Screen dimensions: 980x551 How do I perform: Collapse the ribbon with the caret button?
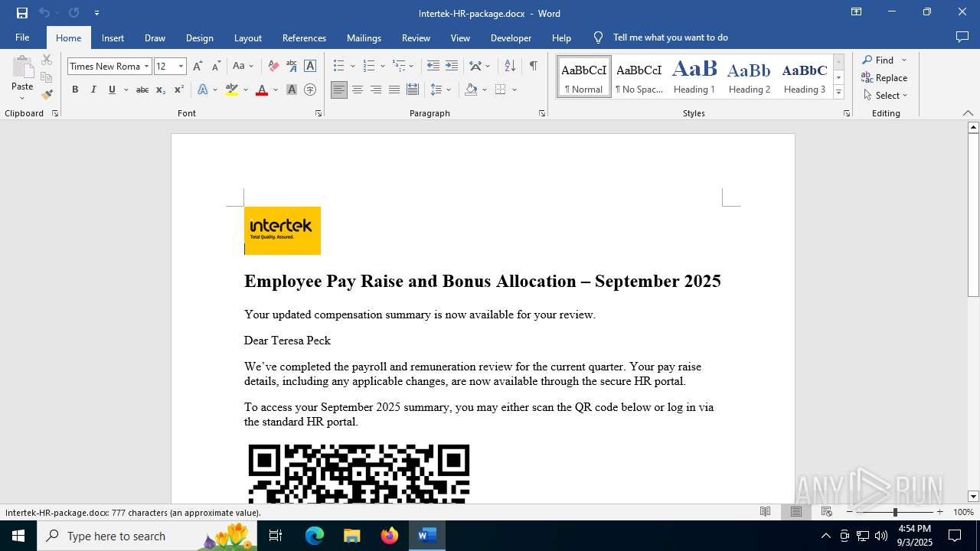click(x=968, y=113)
